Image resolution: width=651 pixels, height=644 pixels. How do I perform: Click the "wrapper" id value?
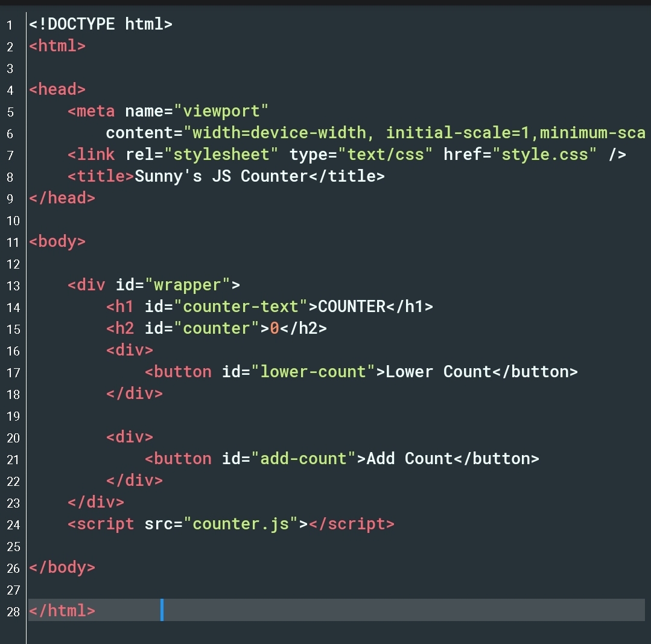click(187, 285)
